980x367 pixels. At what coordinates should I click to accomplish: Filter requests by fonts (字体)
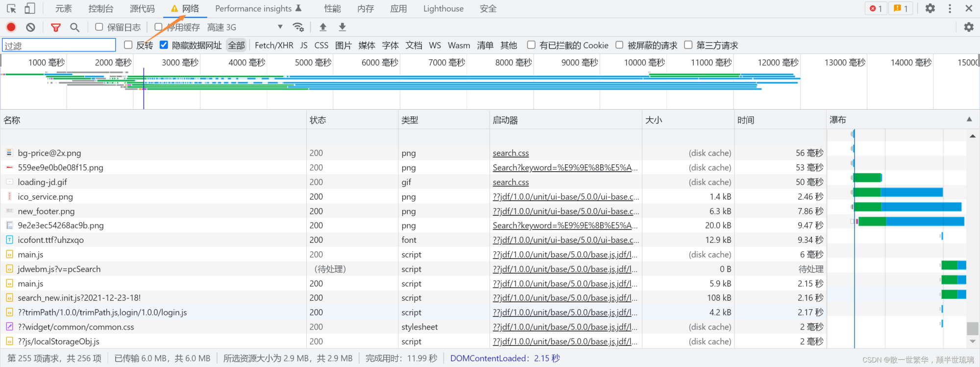pyautogui.click(x=391, y=45)
